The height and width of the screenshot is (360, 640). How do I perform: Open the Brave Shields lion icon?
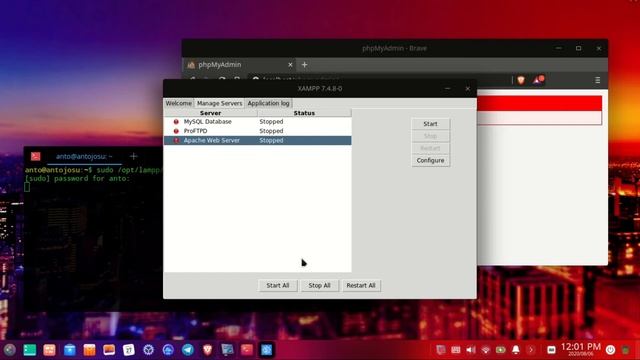click(x=521, y=80)
